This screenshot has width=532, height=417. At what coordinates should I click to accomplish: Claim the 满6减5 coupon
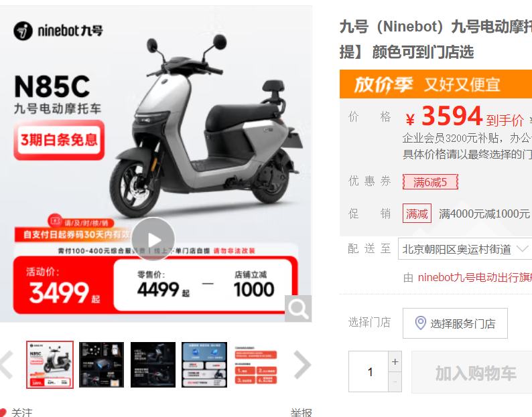point(430,182)
